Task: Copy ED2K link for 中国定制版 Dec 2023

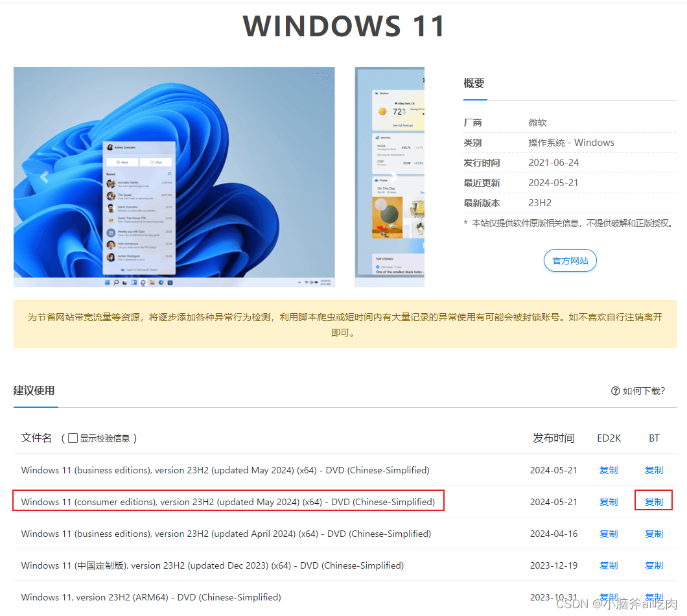Action: click(609, 565)
